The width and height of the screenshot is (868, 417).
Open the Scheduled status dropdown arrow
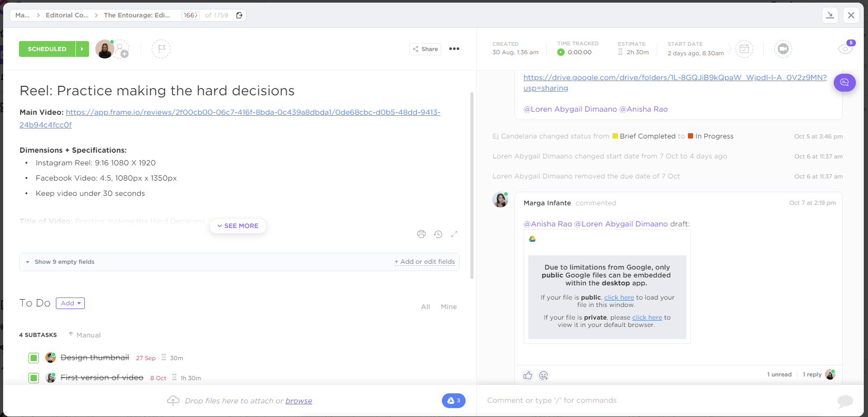(x=82, y=49)
